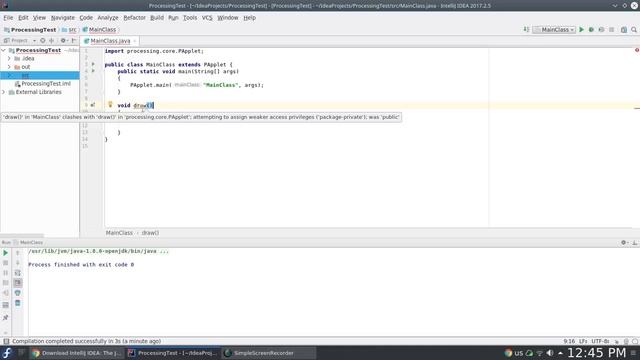This screenshot has height=360, width=640.
Task: Close the MainClass.java tab
Action: point(135,41)
